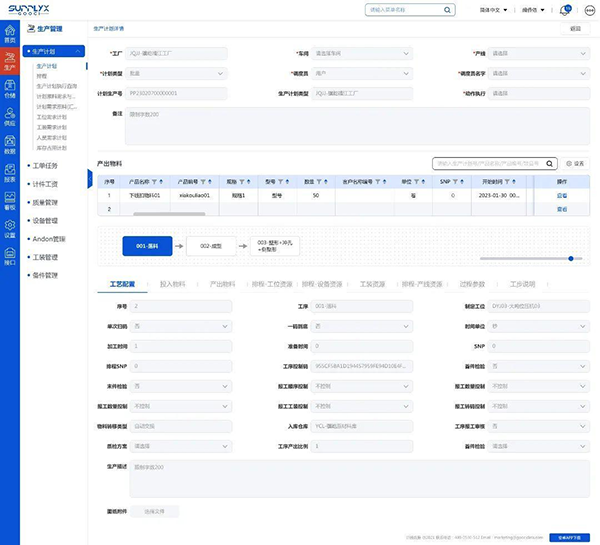Open the 供应 supply sidebar icon
The width and height of the screenshot is (600, 545).
[x=10, y=116]
